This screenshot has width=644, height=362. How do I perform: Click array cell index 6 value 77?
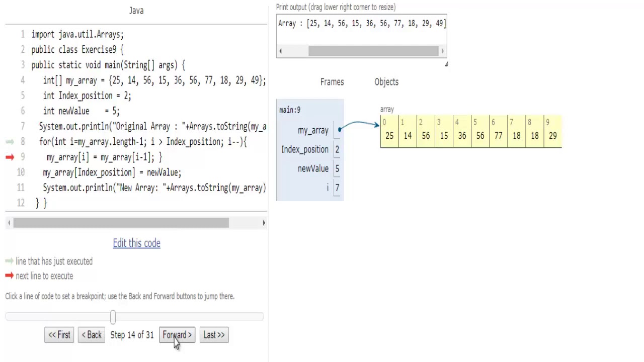(498, 133)
